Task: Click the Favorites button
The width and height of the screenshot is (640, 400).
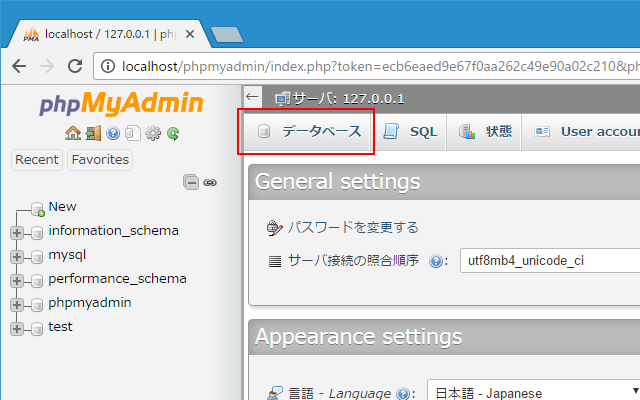Action: click(100, 160)
